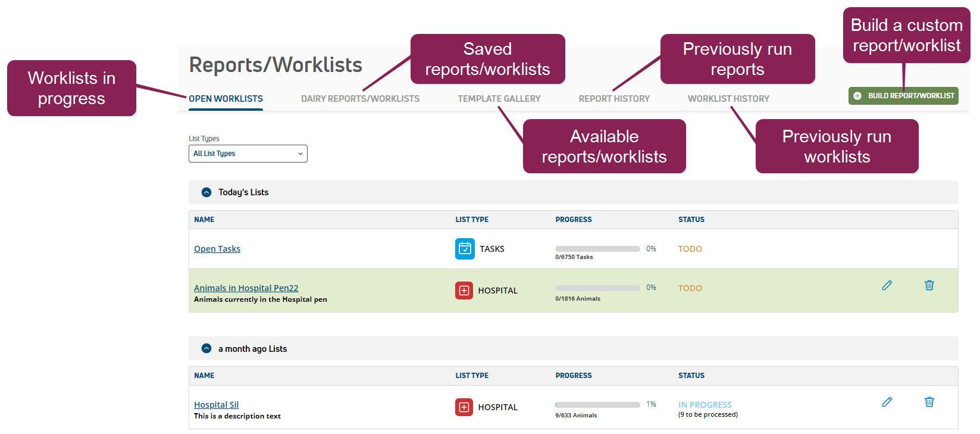Image resolution: width=980 pixels, height=434 pixels.
Task: Collapse the a month ago Lists section
Action: pos(206,349)
